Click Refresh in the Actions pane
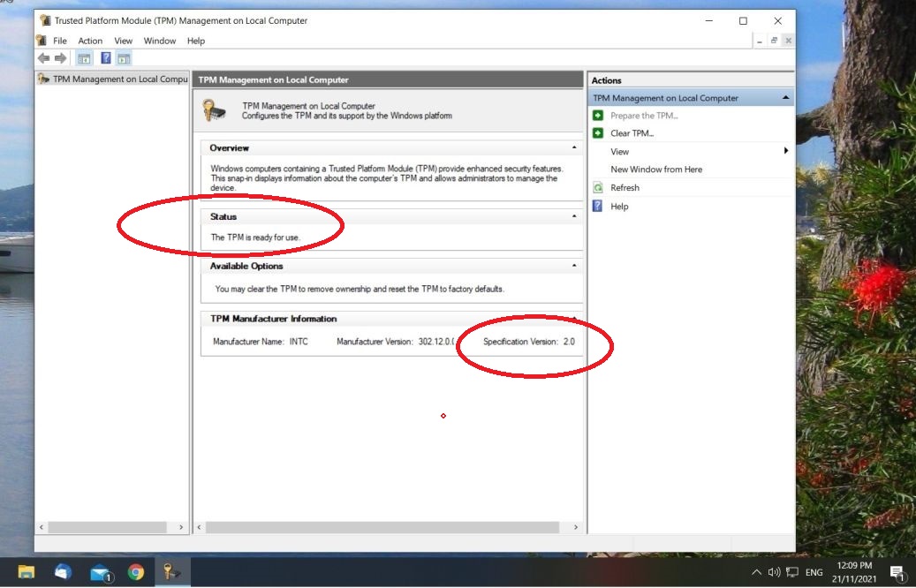This screenshot has width=916, height=588. click(625, 187)
